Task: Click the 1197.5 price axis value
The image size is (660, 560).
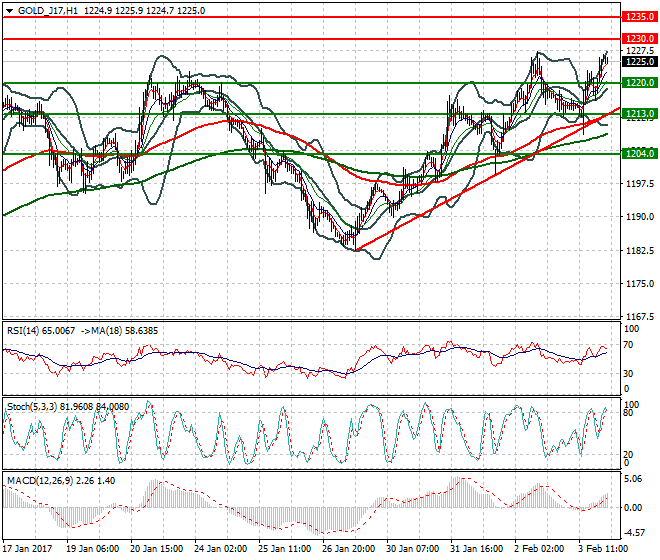Action: 640,184
